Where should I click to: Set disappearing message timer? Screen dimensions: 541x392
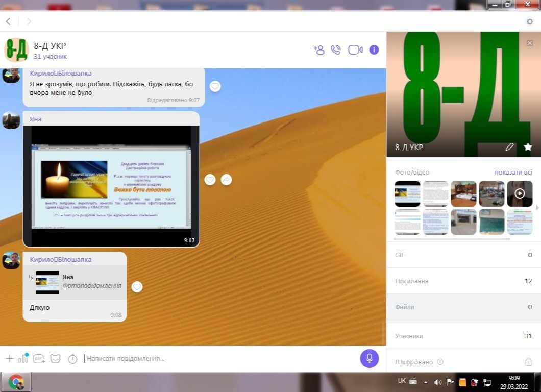pyautogui.click(x=72, y=359)
